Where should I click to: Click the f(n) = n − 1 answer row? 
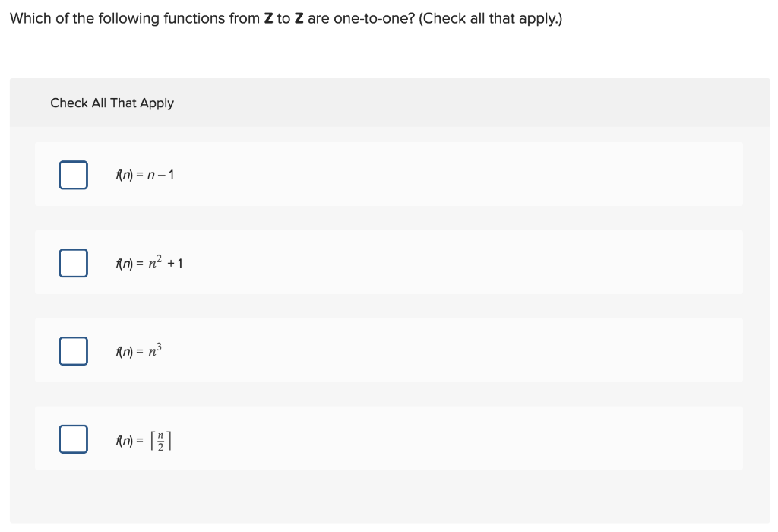(389, 174)
